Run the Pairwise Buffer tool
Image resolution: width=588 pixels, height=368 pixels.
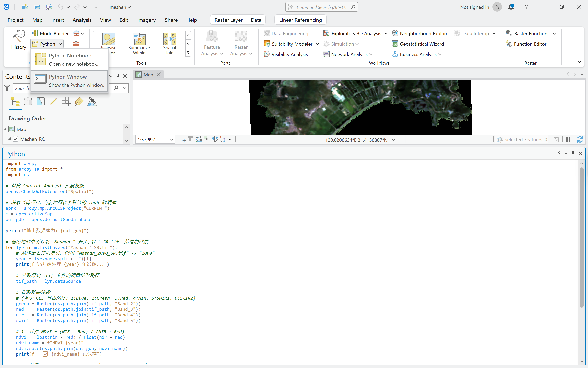click(109, 44)
